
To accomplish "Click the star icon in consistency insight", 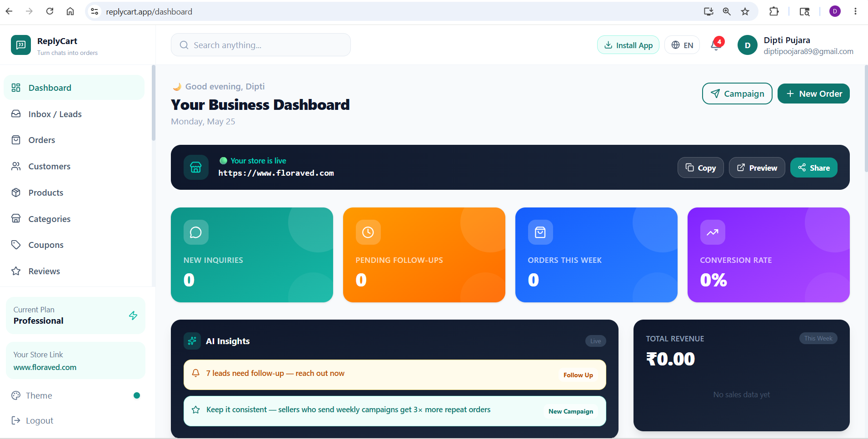I will (x=196, y=409).
